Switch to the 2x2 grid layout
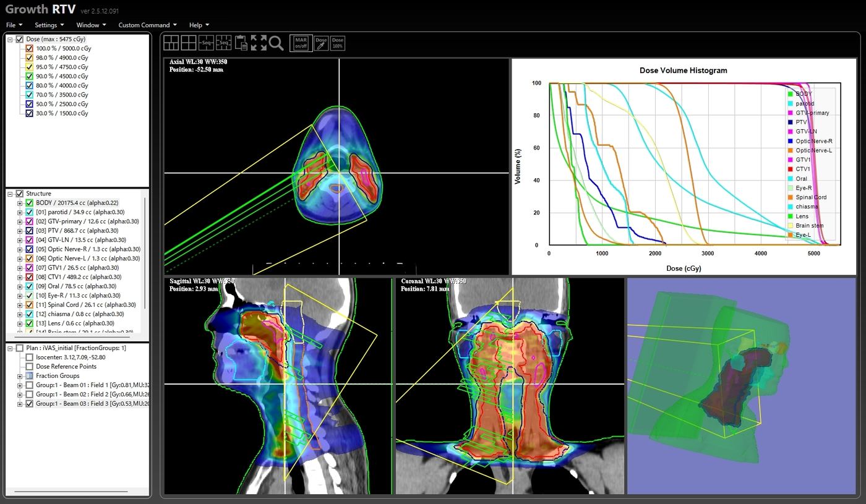The image size is (866, 504). point(188,43)
